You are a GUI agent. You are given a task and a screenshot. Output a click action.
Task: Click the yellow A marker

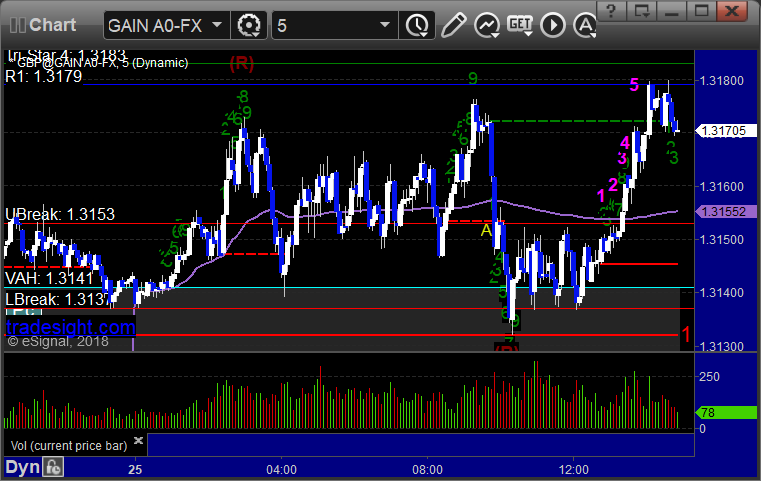486,231
